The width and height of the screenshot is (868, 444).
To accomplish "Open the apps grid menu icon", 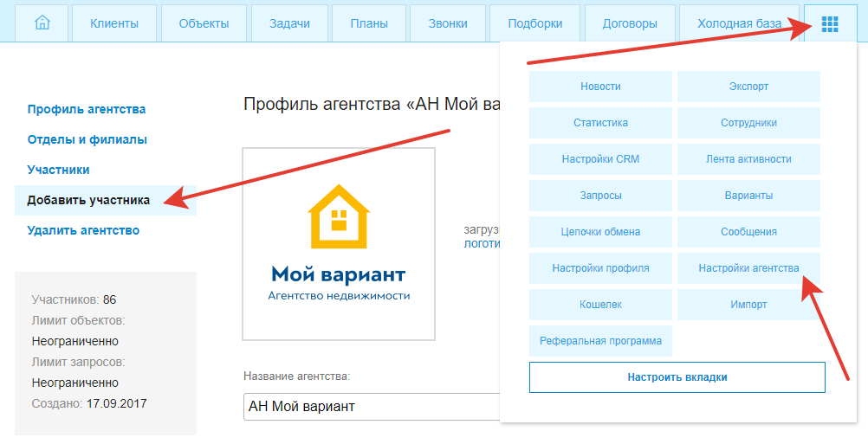I will (829, 23).
